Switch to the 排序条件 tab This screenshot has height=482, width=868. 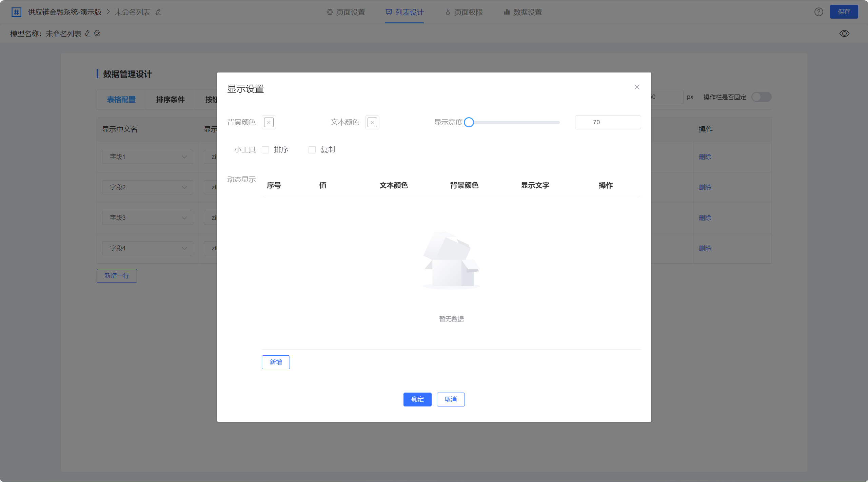tap(170, 99)
